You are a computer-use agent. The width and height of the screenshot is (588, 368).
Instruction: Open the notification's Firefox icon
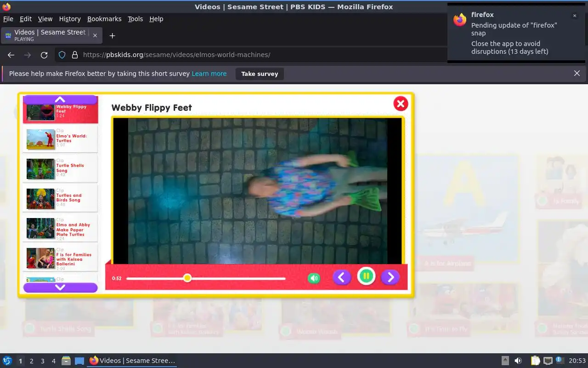pos(460,19)
